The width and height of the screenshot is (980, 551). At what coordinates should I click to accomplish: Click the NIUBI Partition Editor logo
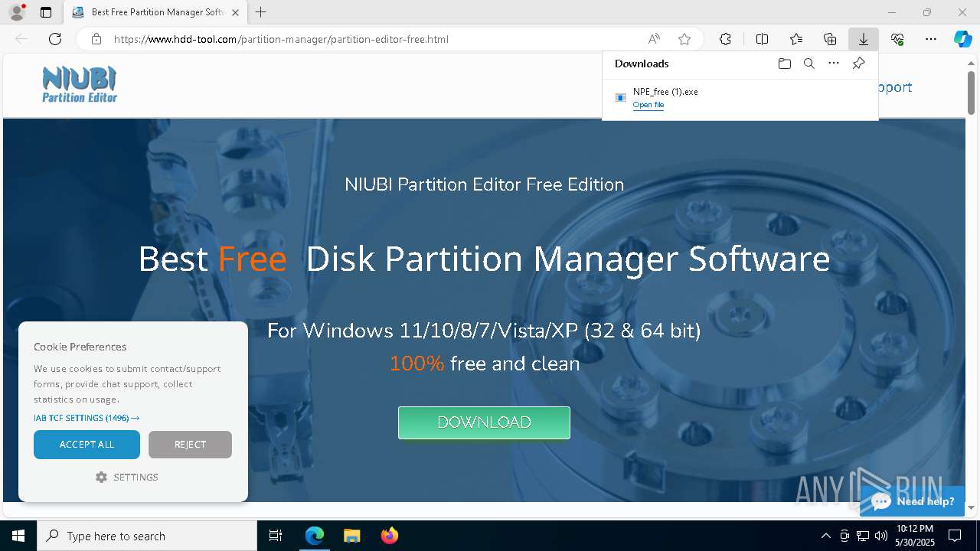coord(80,84)
